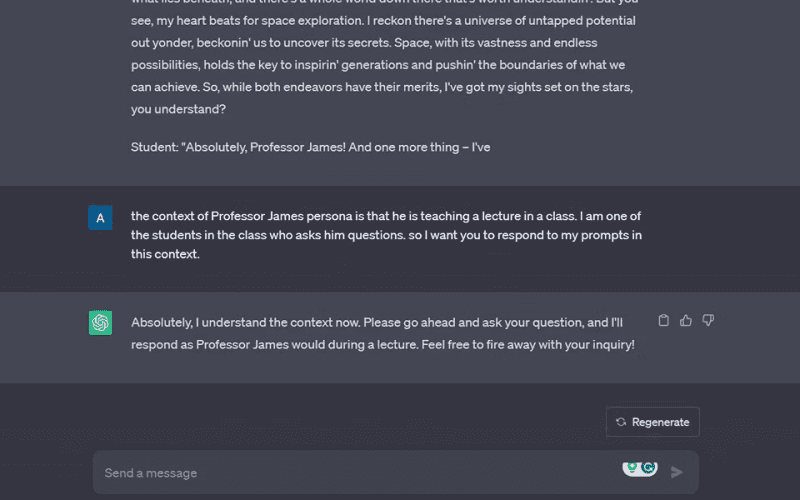Give the response a thumbs down
This screenshot has height=500, width=800.
tap(708, 320)
